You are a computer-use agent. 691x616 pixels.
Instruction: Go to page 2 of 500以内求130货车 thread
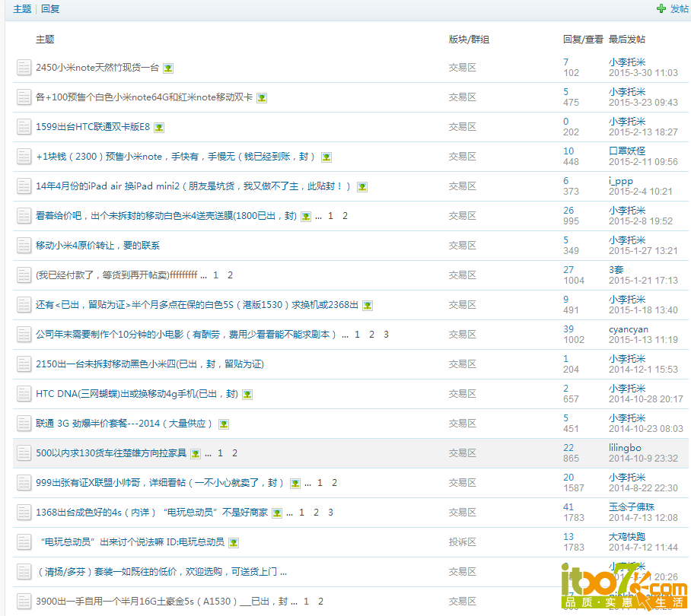(235, 453)
